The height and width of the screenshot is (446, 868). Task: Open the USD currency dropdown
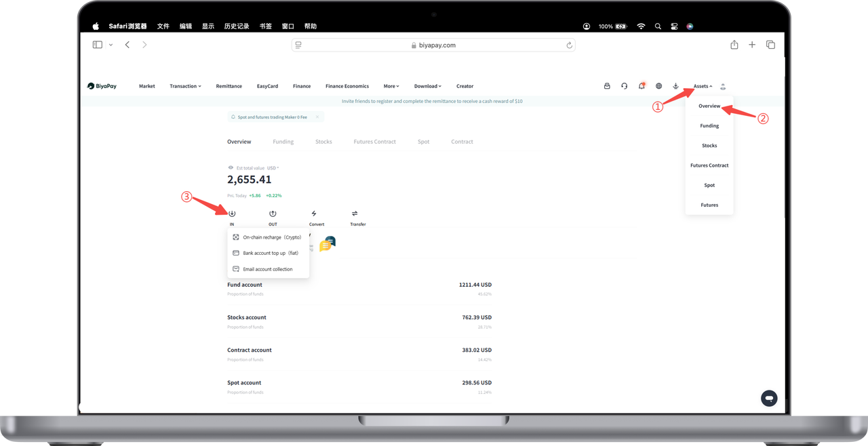point(273,168)
